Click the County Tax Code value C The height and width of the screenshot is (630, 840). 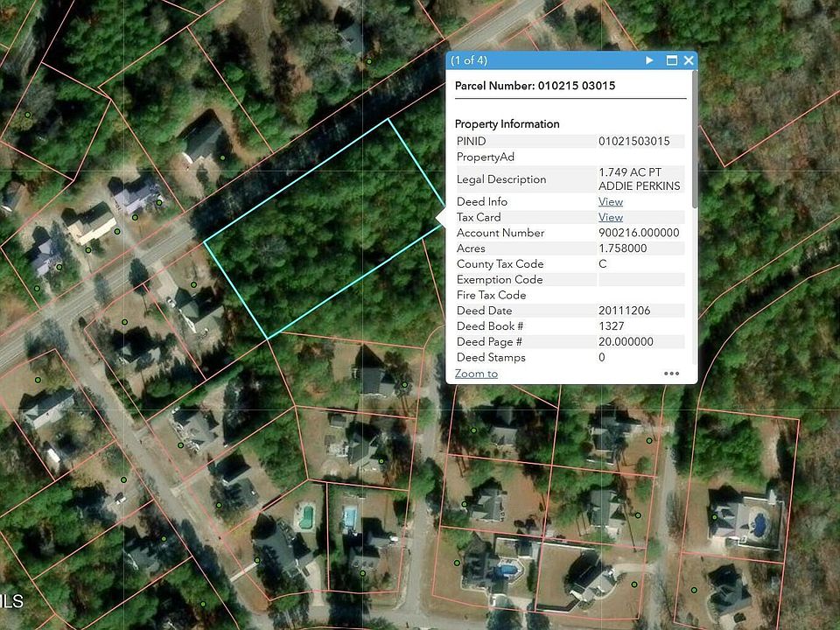click(603, 264)
